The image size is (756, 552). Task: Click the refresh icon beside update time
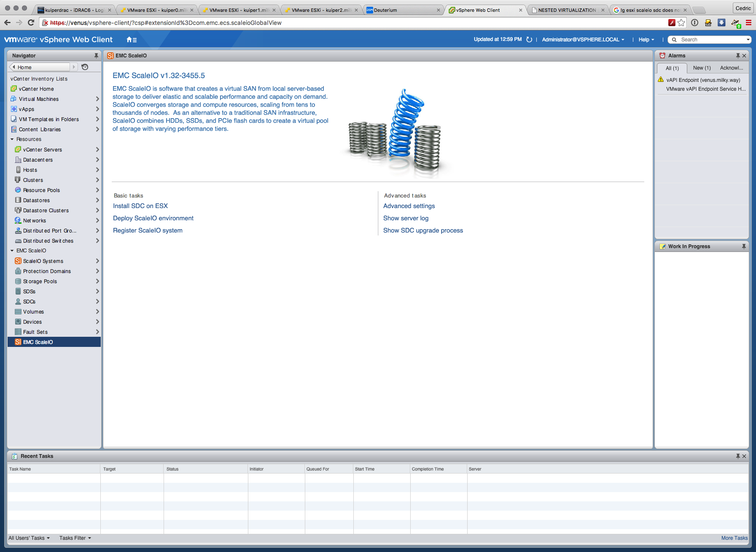coord(529,40)
